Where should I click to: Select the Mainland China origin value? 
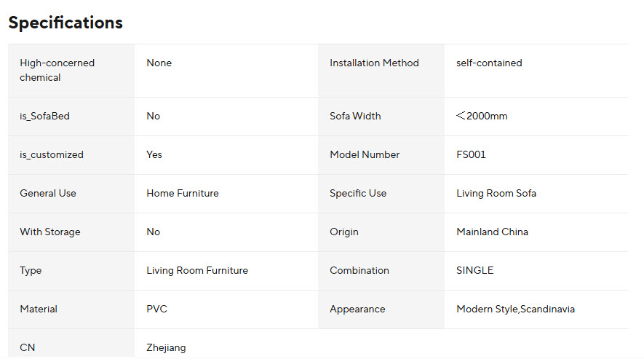[x=492, y=232]
